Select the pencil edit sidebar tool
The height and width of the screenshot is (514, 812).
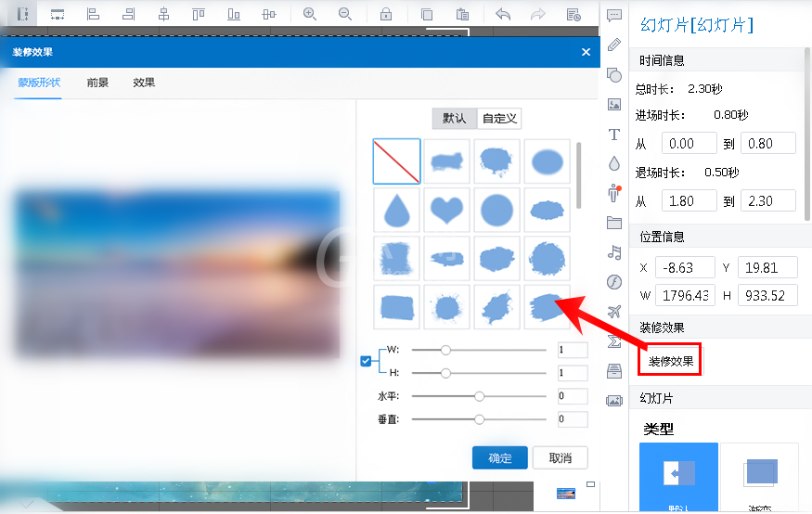click(x=614, y=45)
